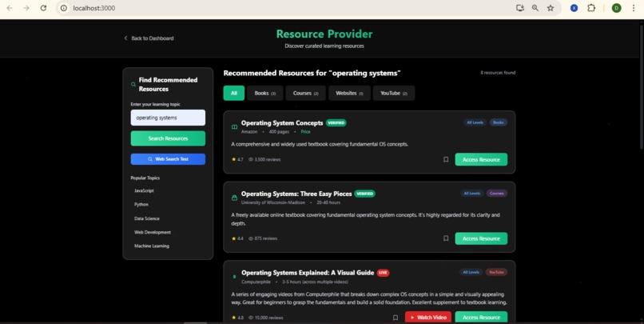Select Data Science popular topic
Viewport: 644px width, 324px height.
pos(147,218)
